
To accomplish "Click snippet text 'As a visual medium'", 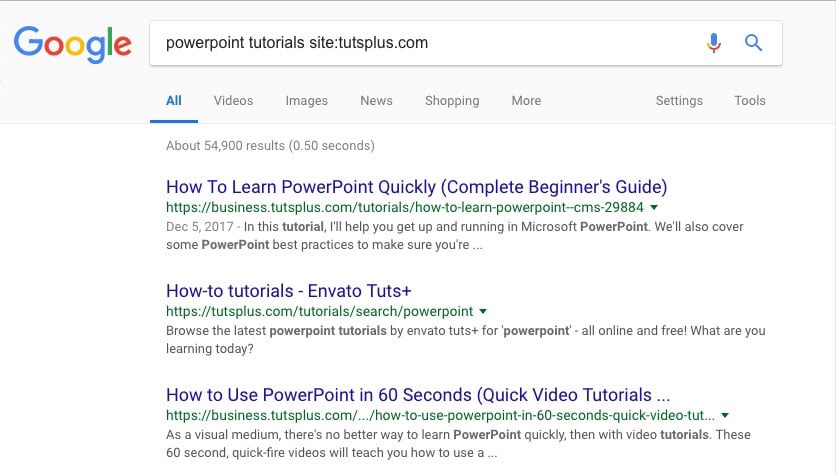I will coord(222,435).
